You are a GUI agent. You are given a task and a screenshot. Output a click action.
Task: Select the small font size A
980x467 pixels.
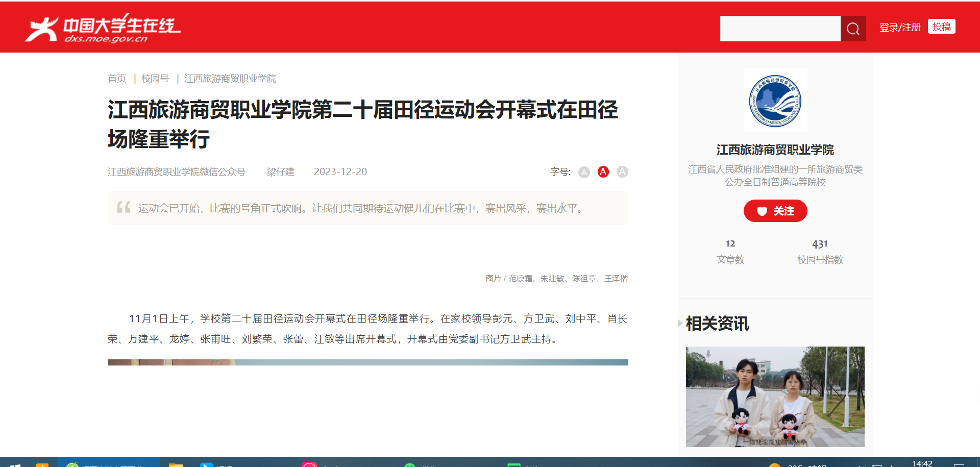point(584,173)
